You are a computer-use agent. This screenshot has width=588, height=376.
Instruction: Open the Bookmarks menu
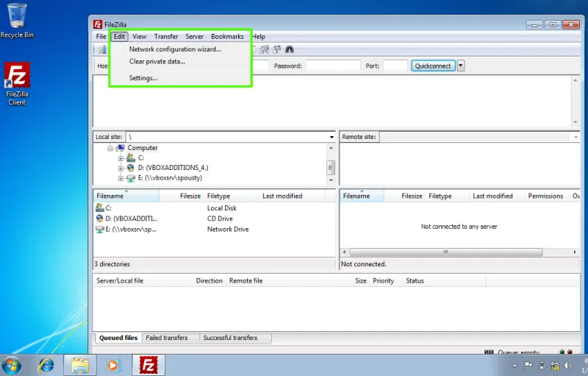(227, 36)
